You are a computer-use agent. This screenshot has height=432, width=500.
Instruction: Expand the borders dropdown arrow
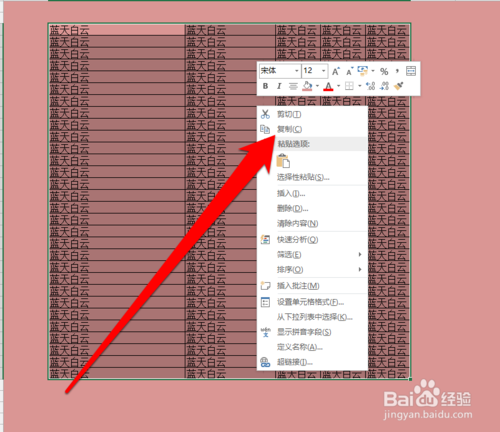(x=360, y=86)
